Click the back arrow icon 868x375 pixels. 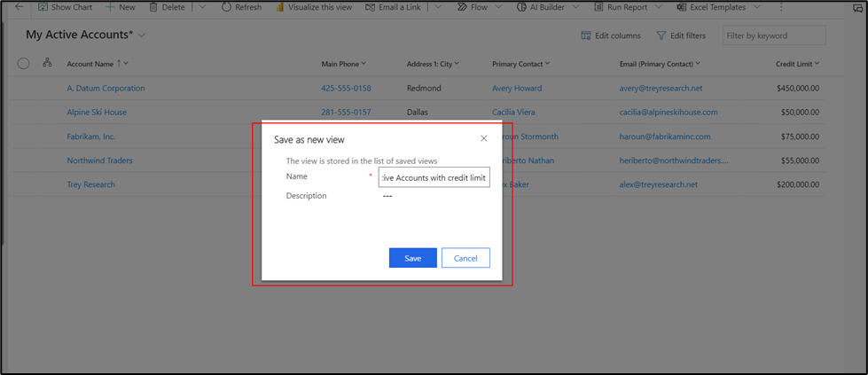[x=20, y=7]
